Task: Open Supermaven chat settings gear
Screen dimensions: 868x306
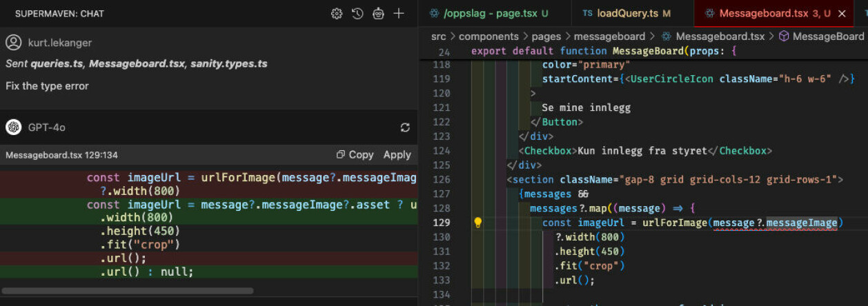Action: (337, 13)
